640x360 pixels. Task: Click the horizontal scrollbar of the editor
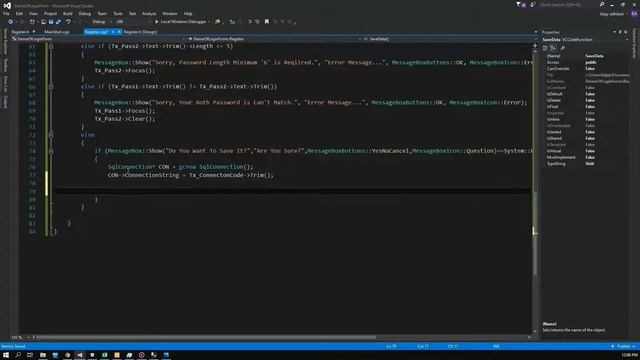[207, 337]
